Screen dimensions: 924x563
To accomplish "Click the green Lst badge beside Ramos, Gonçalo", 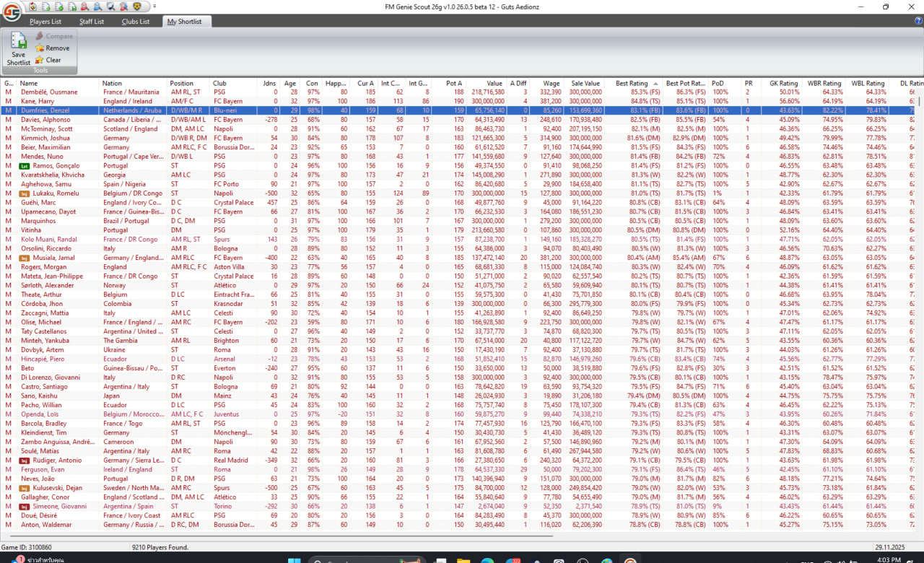I will click(24, 166).
